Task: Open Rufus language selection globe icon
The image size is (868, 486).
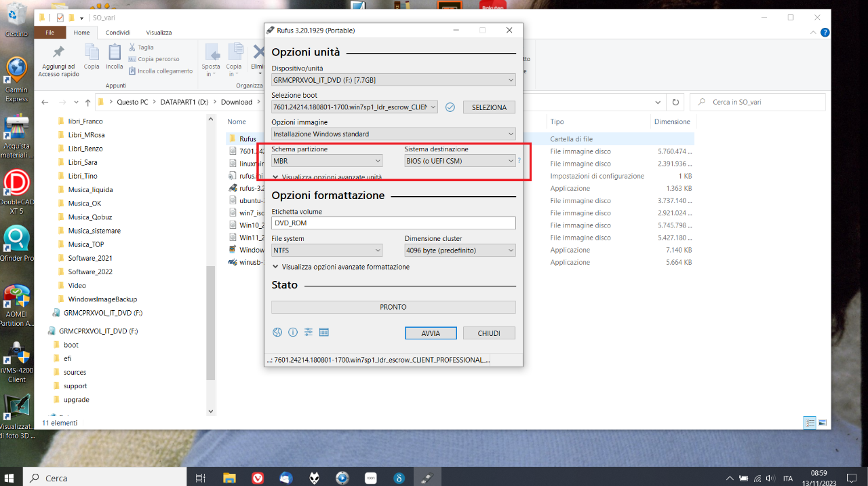Action: pos(277,333)
